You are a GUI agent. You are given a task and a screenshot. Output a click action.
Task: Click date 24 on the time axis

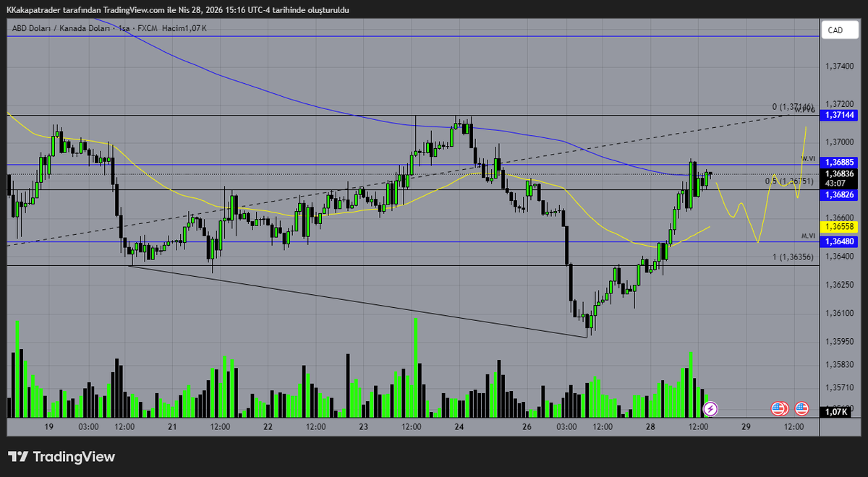[x=459, y=427]
